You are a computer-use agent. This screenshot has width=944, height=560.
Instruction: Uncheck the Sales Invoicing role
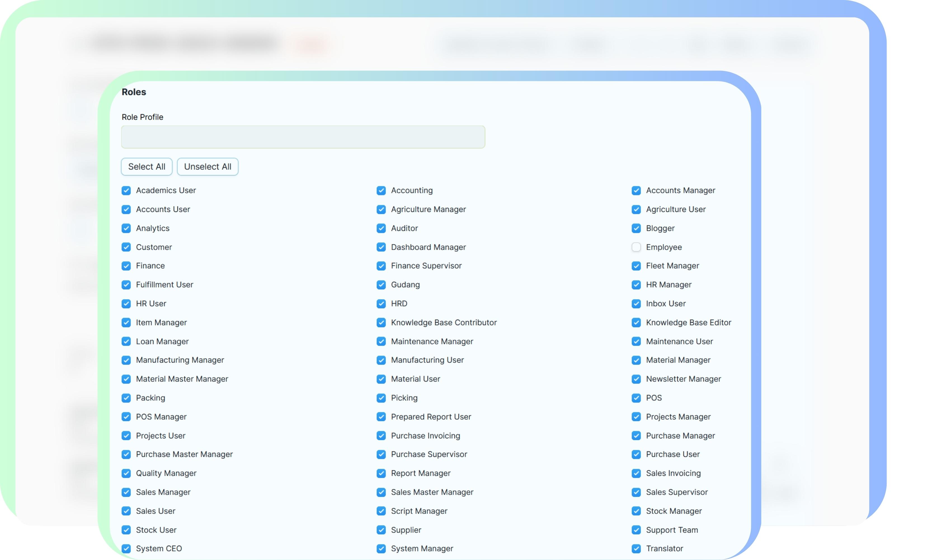(x=636, y=473)
